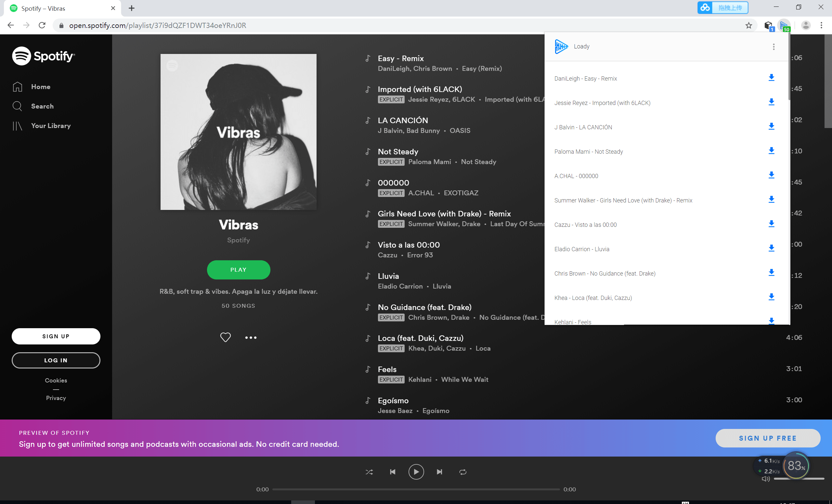Click the shuffle playback icon
The height and width of the screenshot is (504, 832).
click(x=369, y=472)
